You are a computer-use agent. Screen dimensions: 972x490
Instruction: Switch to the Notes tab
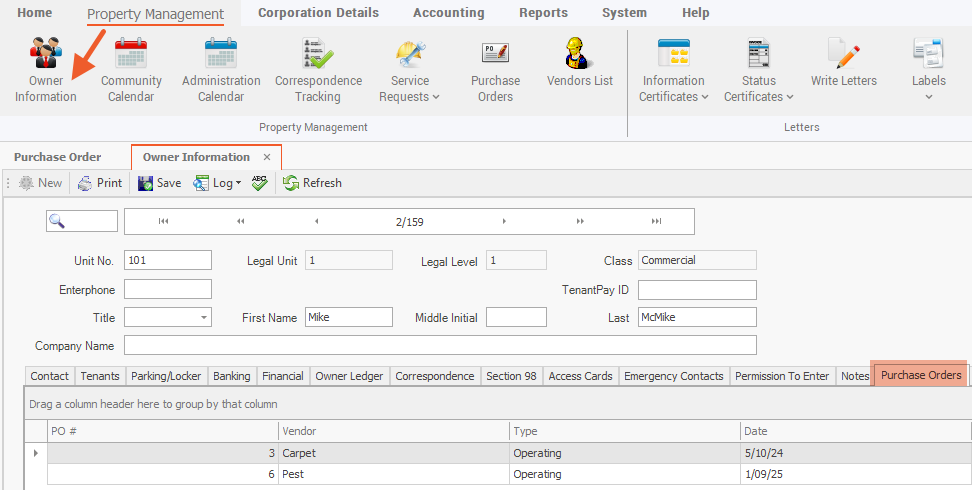(x=855, y=376)
